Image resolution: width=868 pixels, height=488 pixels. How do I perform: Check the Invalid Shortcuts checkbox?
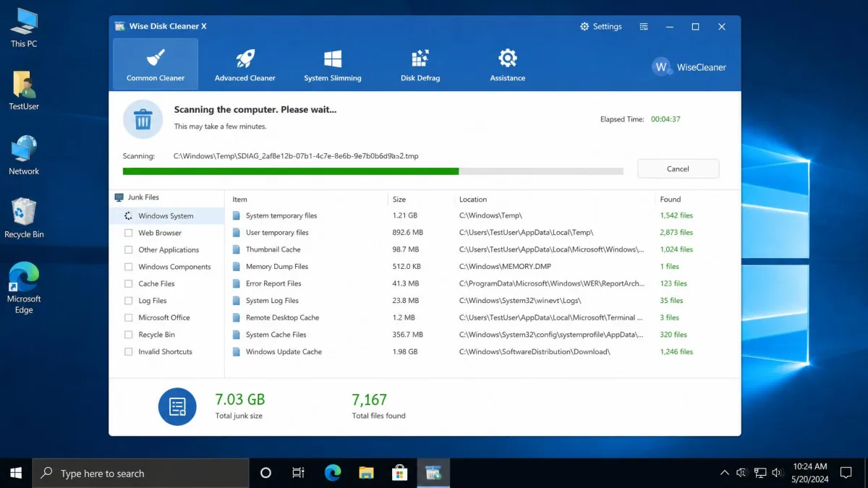[129, 352]
